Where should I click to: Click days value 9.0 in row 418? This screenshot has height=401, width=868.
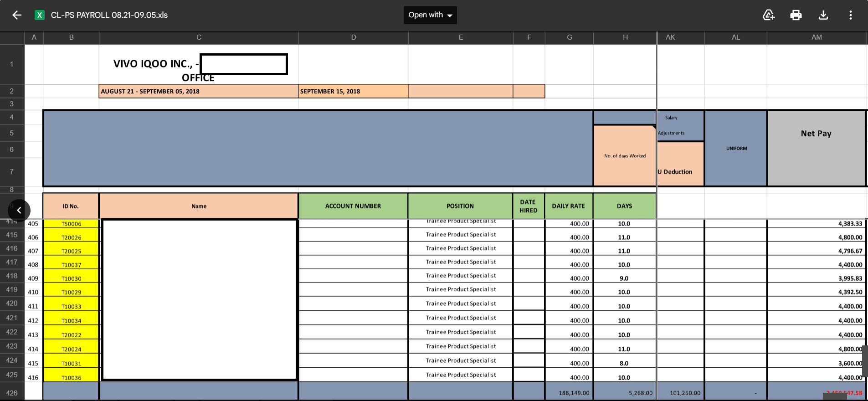[x=624, y=278]
